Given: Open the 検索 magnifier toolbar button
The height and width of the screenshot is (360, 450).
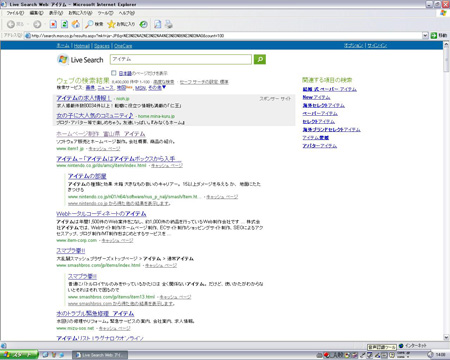Looking at the screenshot, I should [94, 24].
